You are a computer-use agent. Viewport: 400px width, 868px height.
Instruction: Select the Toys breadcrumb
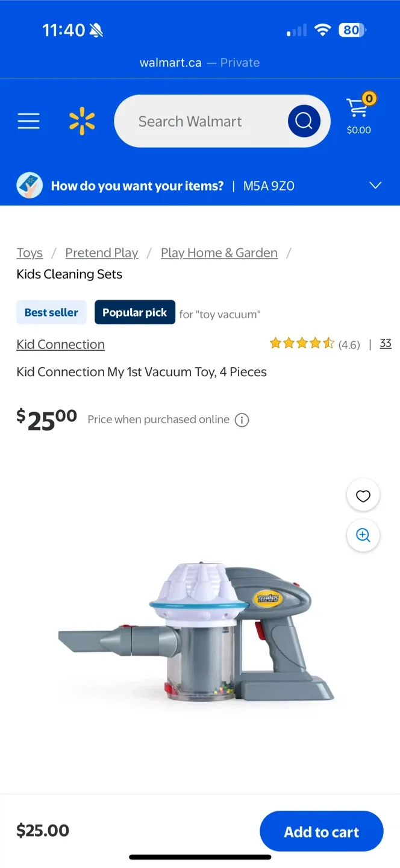coord(30,253)
